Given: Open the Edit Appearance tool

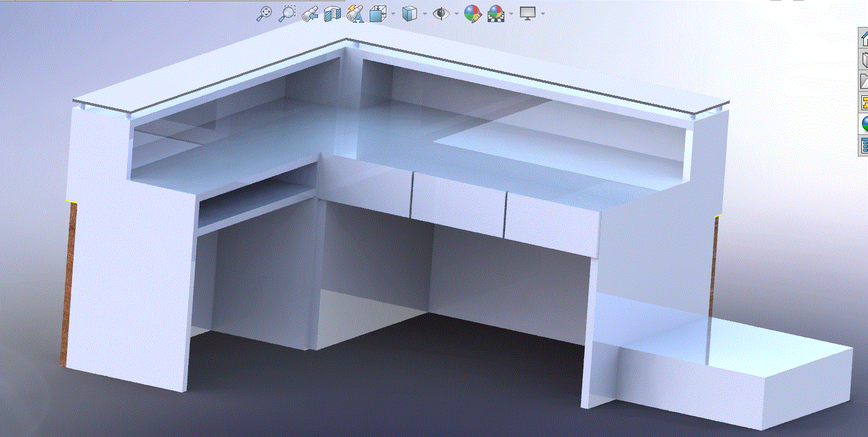Looking at the screenshot, I should tap(473, 13).
